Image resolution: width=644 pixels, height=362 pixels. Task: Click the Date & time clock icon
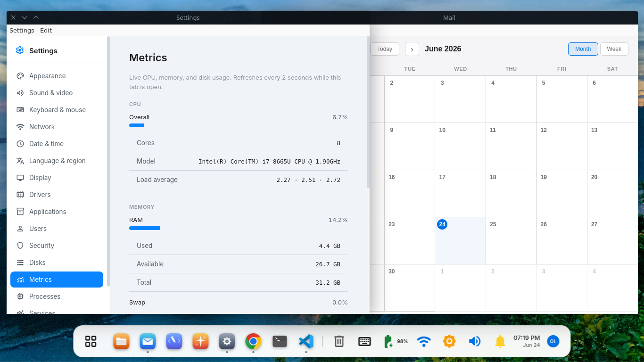(20, 144)
